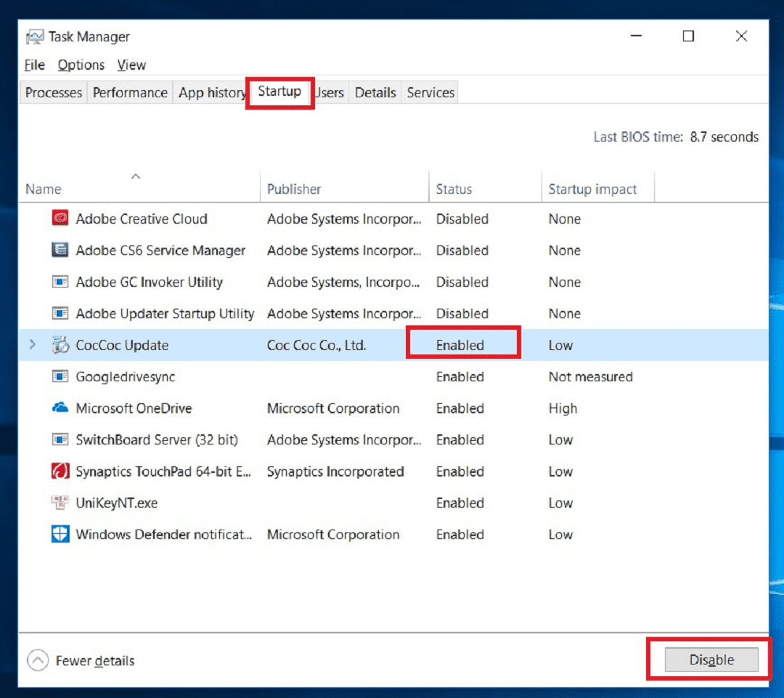Click the Adobe Creative Cloud icon
The image size is (784, 698).
pyautogui.click(x=60, y=219)
